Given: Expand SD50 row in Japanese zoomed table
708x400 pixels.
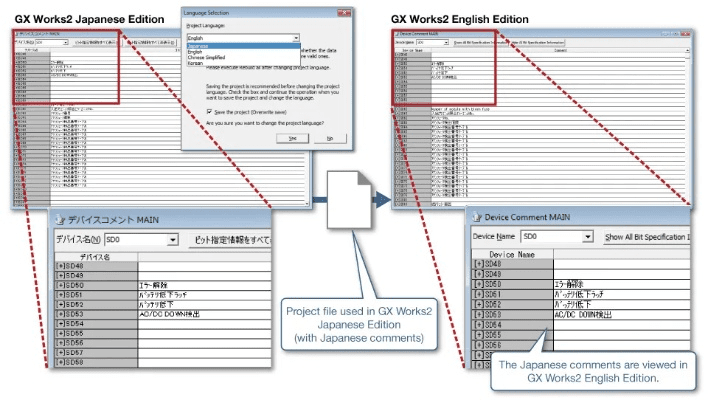Looking at the screenshot, I should (60, 285).
